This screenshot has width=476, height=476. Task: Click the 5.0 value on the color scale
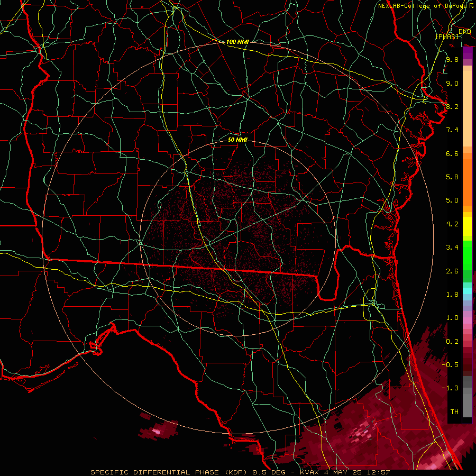[x=452, y=200]
